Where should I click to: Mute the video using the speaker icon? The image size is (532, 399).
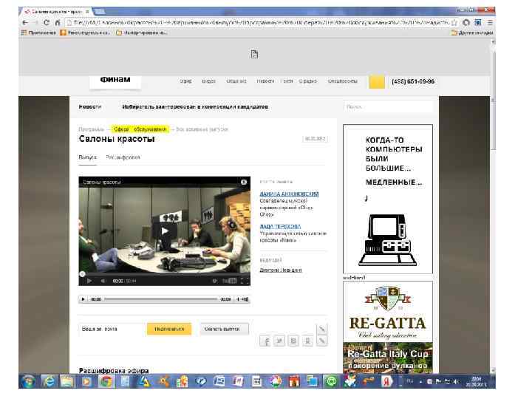pos(103,281)
